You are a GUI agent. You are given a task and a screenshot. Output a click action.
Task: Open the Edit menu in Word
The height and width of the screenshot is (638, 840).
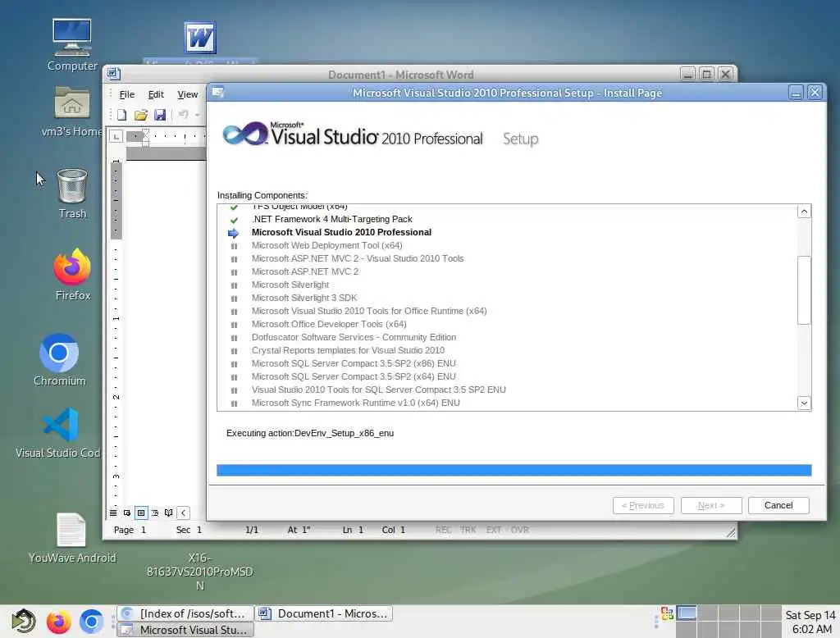156,94
